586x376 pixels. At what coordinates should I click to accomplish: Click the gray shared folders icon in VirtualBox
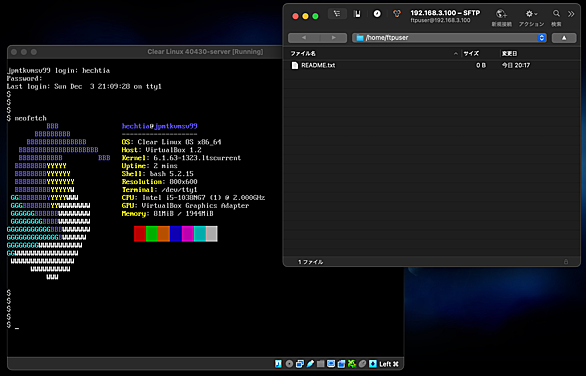(x=320, y=364)
